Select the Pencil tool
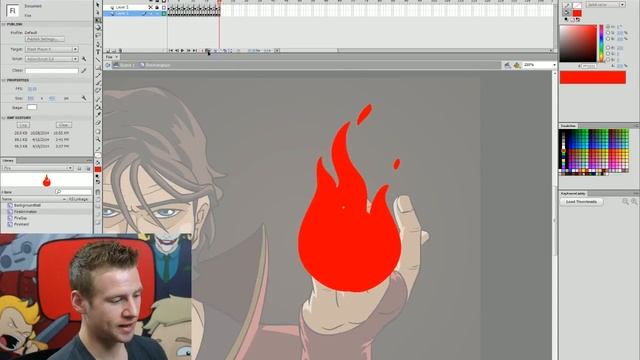 coord(98,75)
